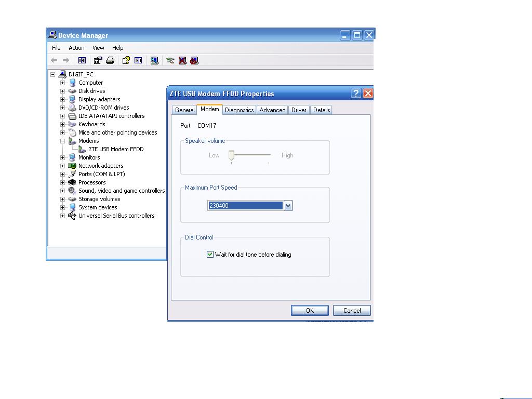532x399 pixels.
Task: Expand the Storage volumes node
Action: (62, 199)
